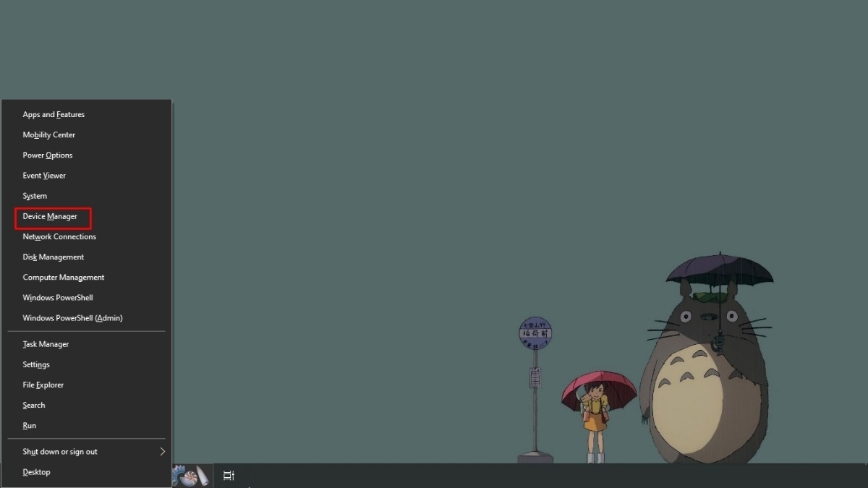Viewport: 868px width, 488px height.
Task: Select Disk Management
Action: [53, 257]
